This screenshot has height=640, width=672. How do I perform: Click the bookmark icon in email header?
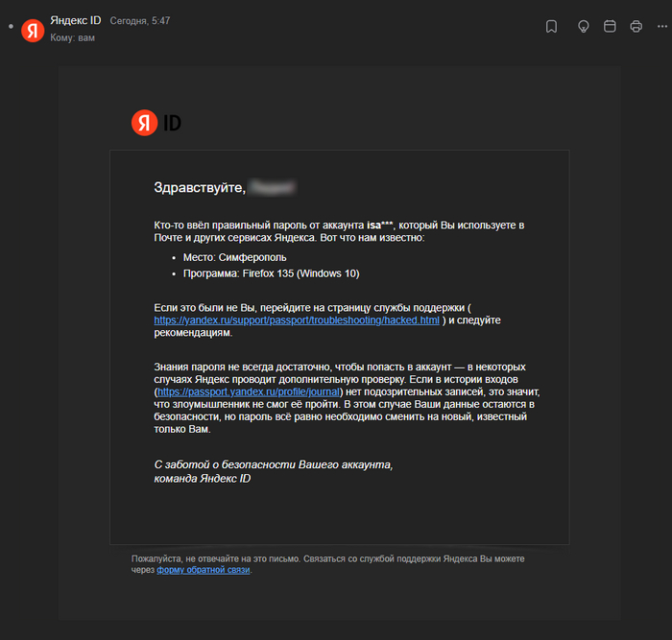[x=551, y=27]
